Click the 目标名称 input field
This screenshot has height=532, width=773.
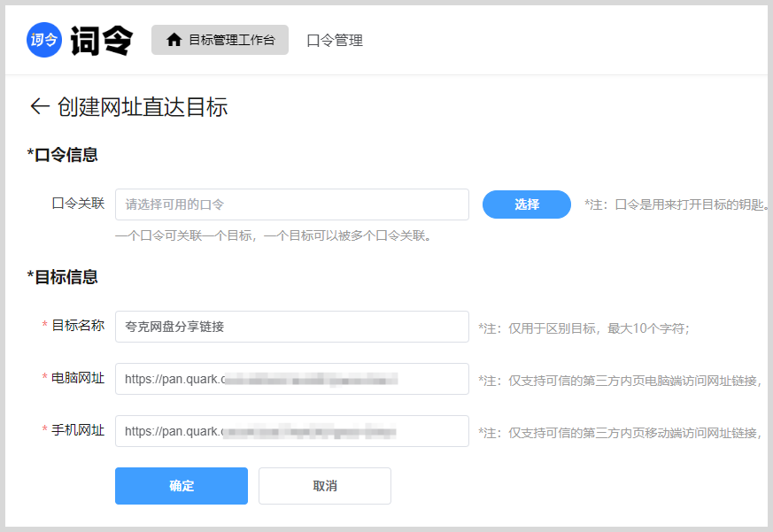[x=292, y=327]
